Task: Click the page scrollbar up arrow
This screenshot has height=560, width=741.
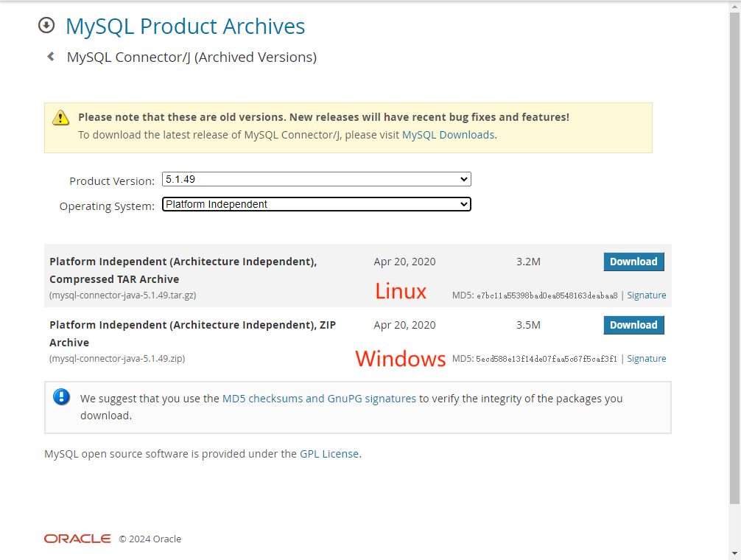Action: (734, 7)
